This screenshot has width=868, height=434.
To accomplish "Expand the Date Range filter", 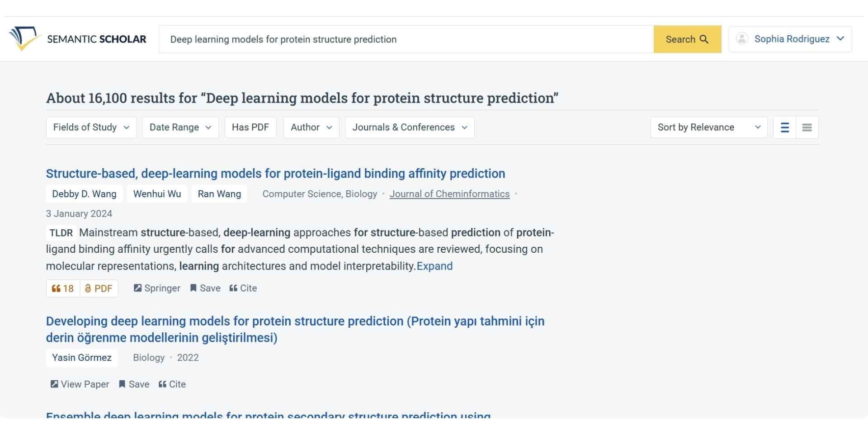I will [x=180, y=127].
